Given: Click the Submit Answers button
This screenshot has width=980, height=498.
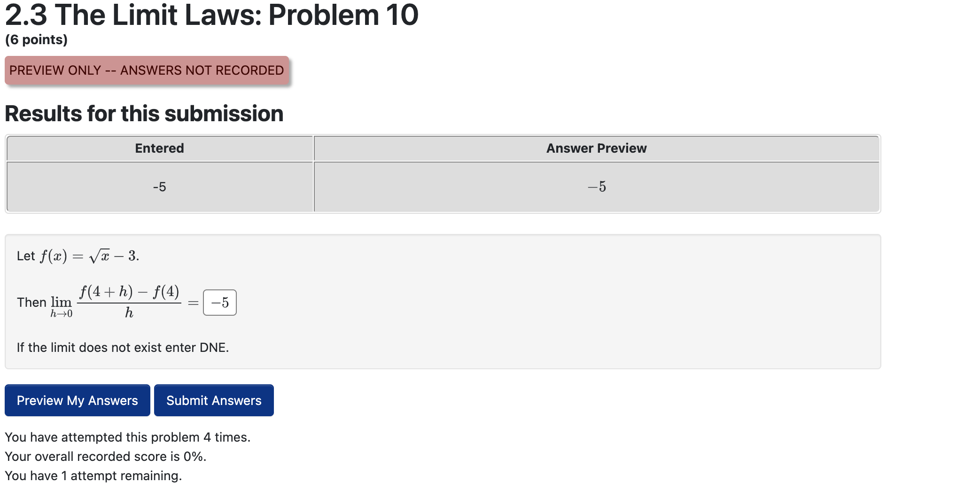Looking at the screenshot, I should tap(214, 400).
